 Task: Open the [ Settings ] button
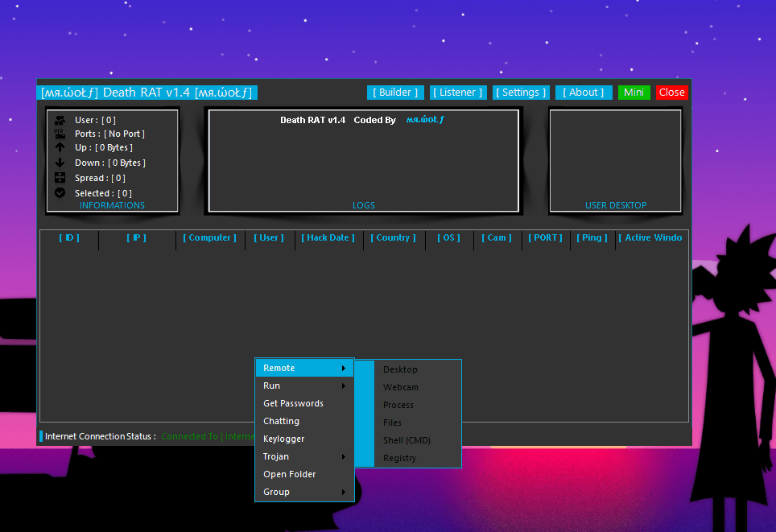pyautogui.click(x=521, y=93)
